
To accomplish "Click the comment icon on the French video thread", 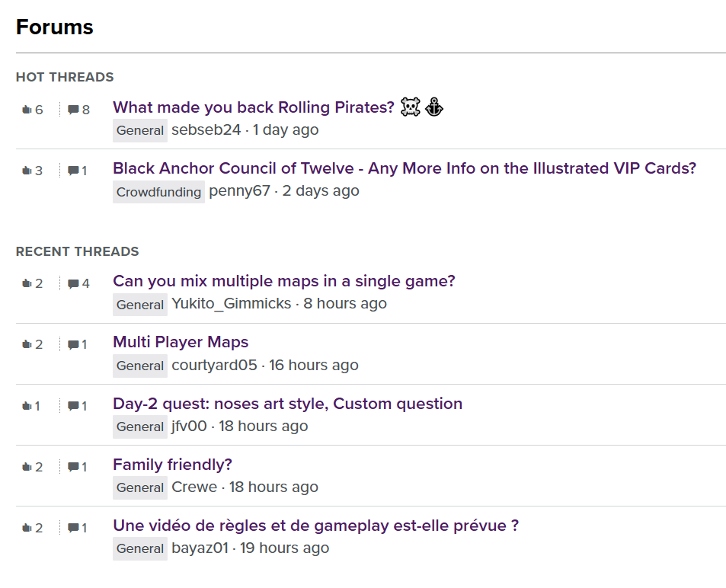I will [x=75, y=526].
